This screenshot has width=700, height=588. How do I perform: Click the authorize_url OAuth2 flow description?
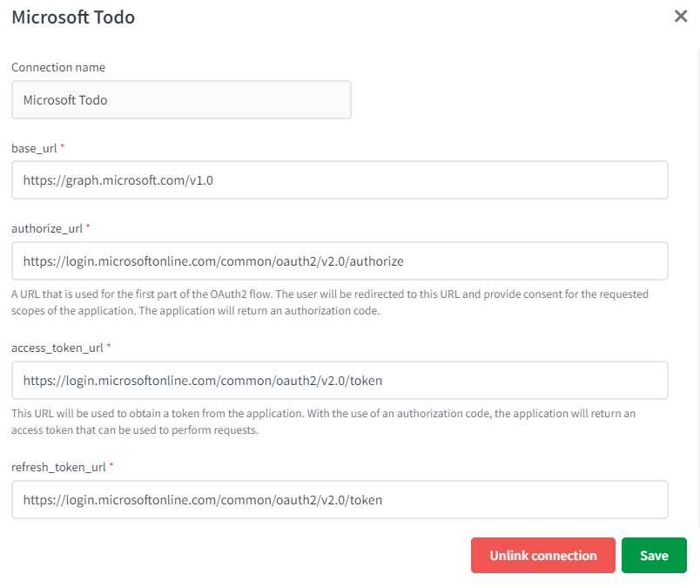coord(329,302)
